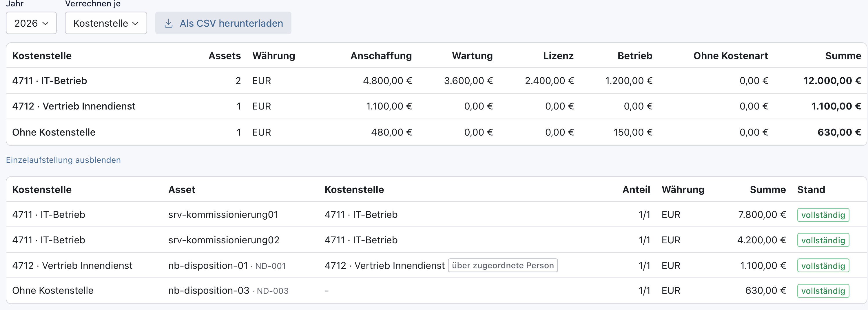The height and width of the screenshot is (310, 868).
Task: Click the 4712 · Vertrieb Innendienst summary row
Action: pyautogui.click(x=436, y=106)
